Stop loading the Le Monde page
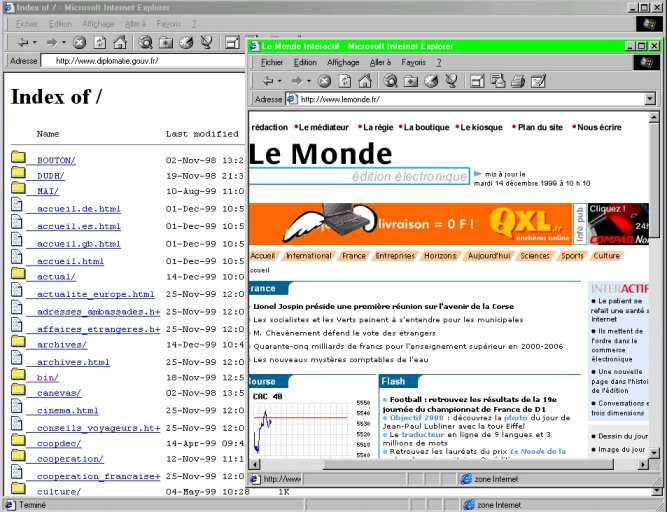This screenshot has height=512, width=667. (325, 81)
